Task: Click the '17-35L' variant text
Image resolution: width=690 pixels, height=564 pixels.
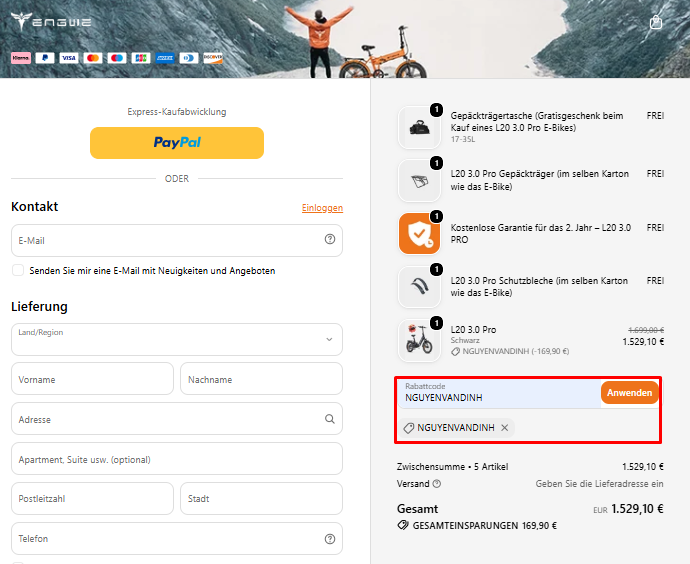Action: [x=463, y=139]
